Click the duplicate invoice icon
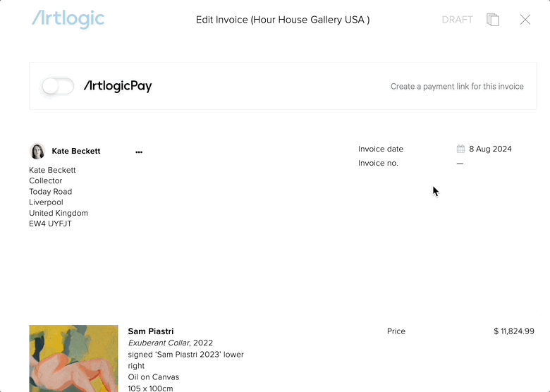Screen dimensions: 550x392 (493, 20)
